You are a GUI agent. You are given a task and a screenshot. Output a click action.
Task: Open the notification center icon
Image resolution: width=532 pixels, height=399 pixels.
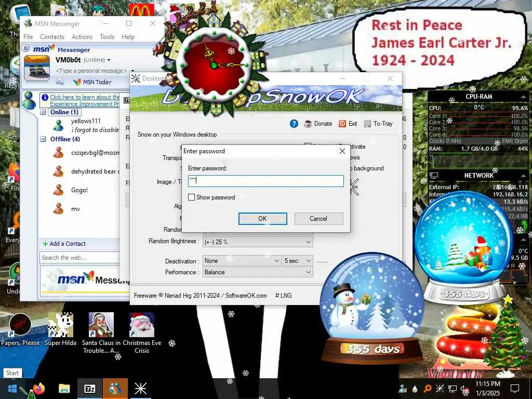click(x=515, y=389)
